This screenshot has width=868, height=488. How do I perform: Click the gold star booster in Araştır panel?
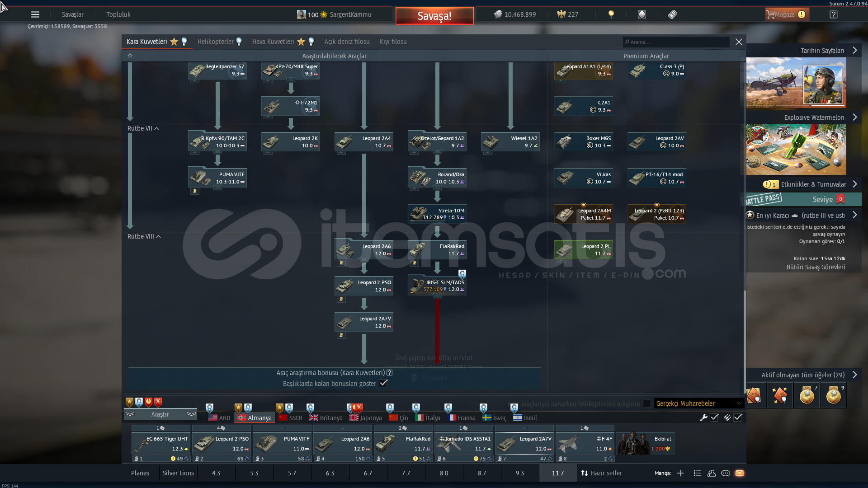130,402
